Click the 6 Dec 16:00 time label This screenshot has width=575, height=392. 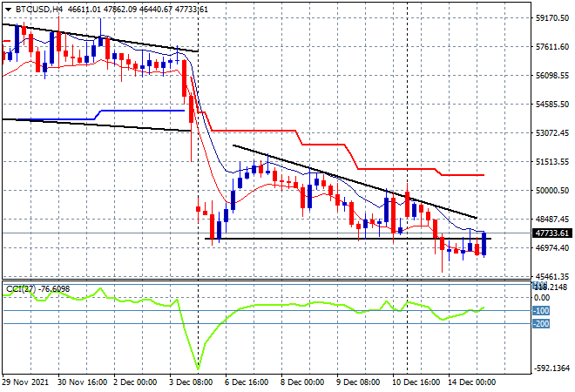(x=247, y=382)
